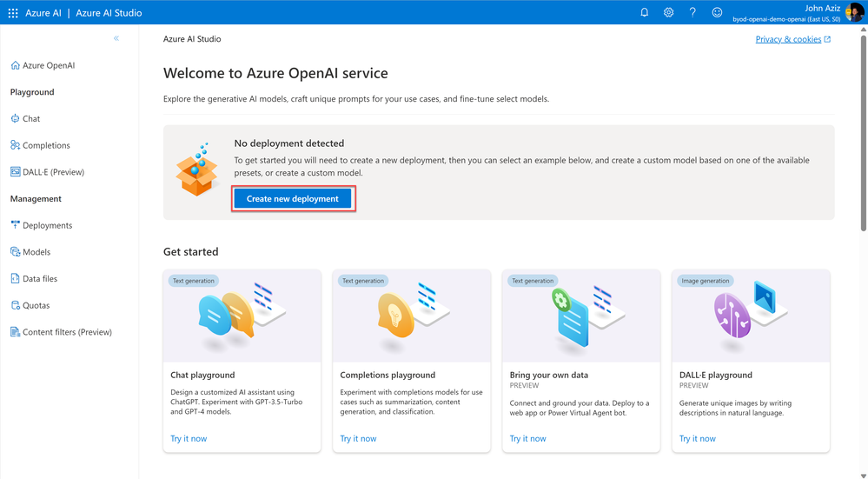Open the help question mark icon
This screenshot has height=479, width=868.
692,12
